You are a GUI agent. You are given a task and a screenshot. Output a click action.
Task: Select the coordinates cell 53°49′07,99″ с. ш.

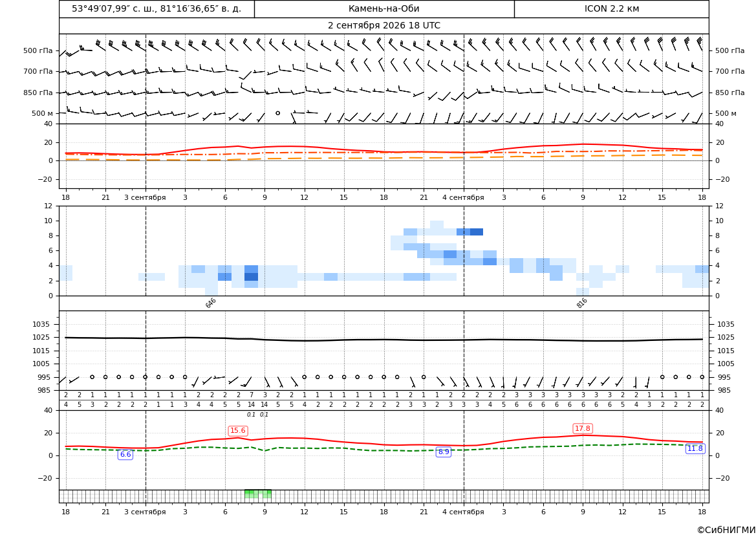coord(157,8)
